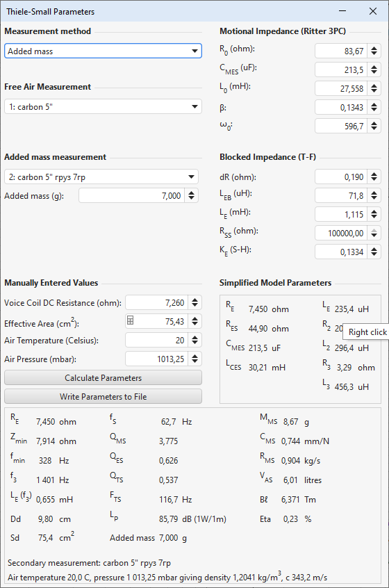Viewport: 389px width, 588px height.
Task: Click the L0 (mH) stepper arrows
Action: click(374, 88)
